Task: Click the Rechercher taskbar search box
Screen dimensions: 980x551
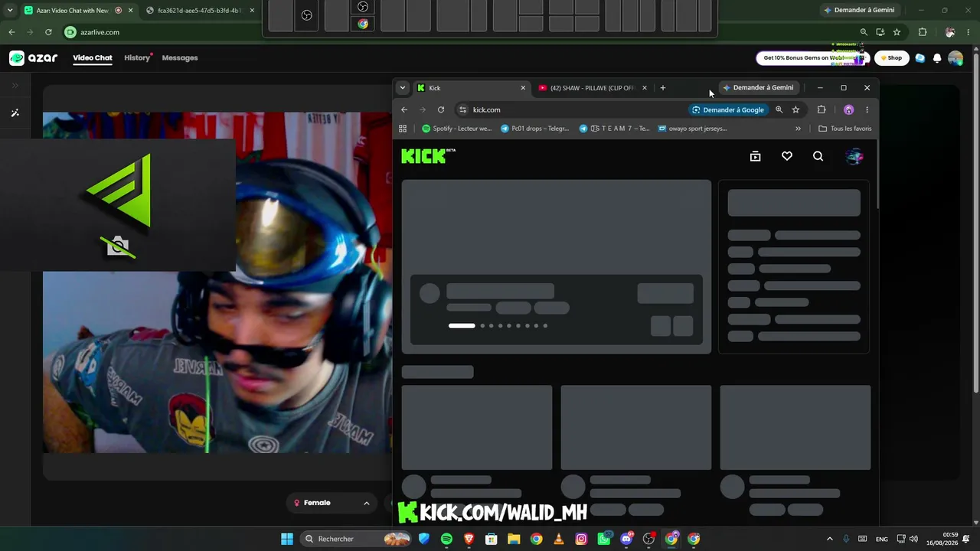Action: (356, 539)
